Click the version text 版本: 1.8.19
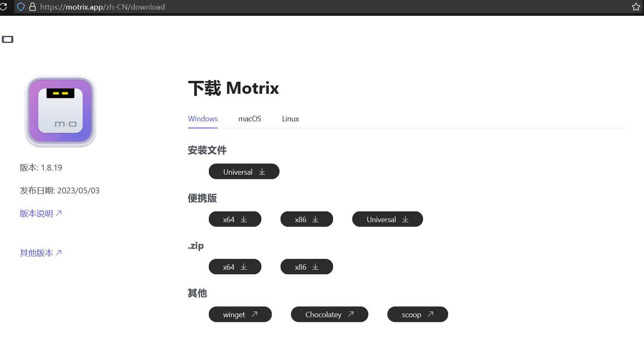This screenshot has width=644, height=346. point(41,168)
